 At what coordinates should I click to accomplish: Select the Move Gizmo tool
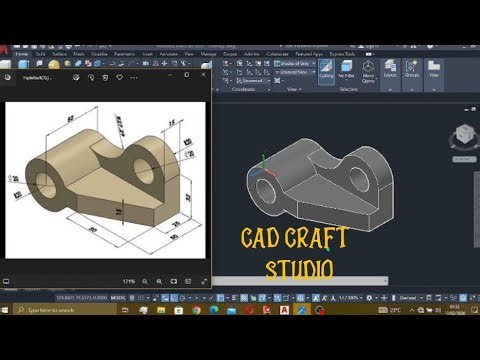pyautogui.click(x=368, y=71)
